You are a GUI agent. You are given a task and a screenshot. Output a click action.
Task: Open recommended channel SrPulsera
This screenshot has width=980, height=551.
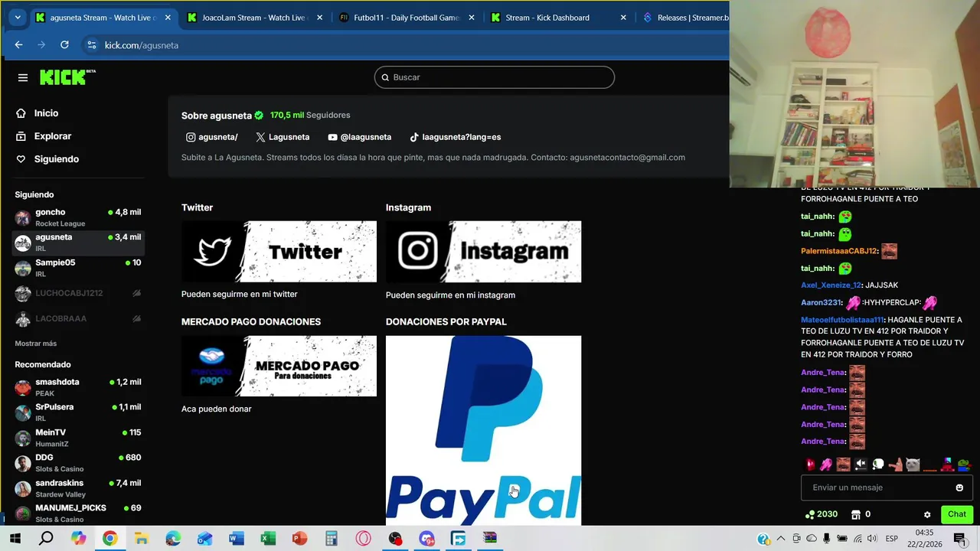(77, 412)
